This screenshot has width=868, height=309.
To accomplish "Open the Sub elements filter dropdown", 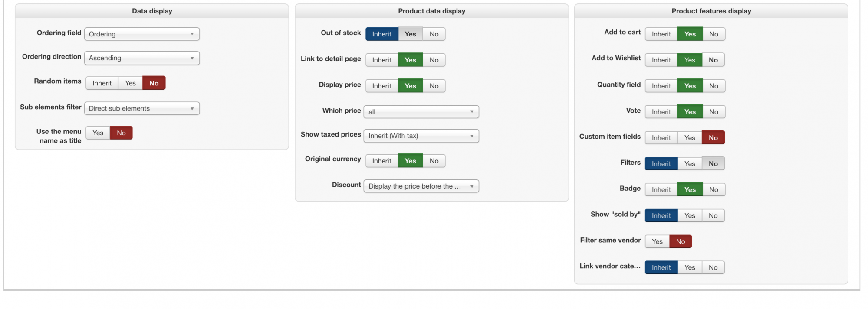I will pyautogui.click(x=142, y=108).
